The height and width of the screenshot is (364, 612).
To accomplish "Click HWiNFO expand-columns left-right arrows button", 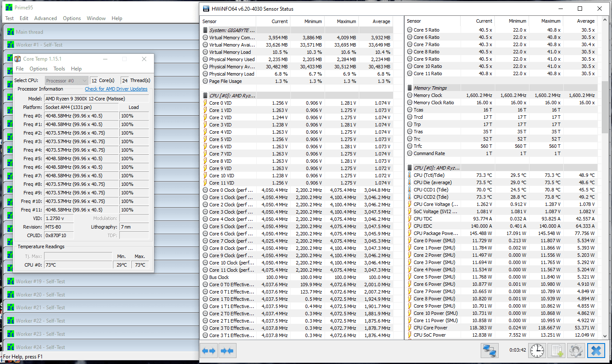I will [209, 351].
